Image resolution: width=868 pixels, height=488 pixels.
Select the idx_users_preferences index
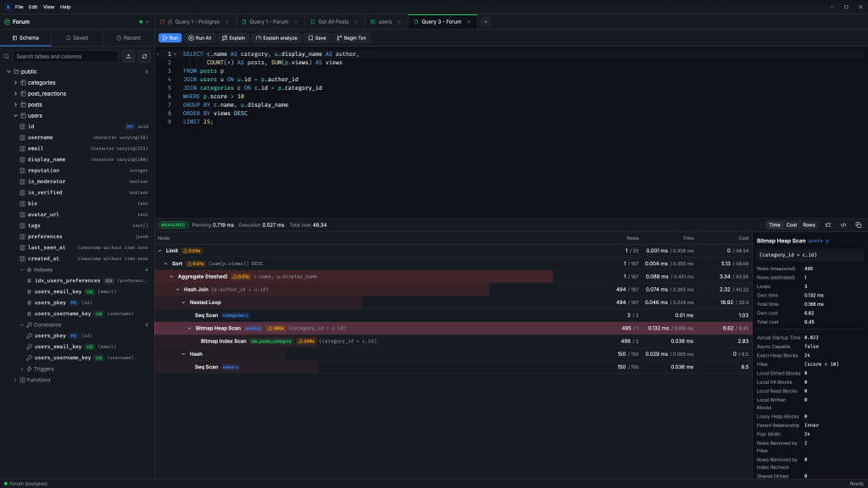coord(77,280)
